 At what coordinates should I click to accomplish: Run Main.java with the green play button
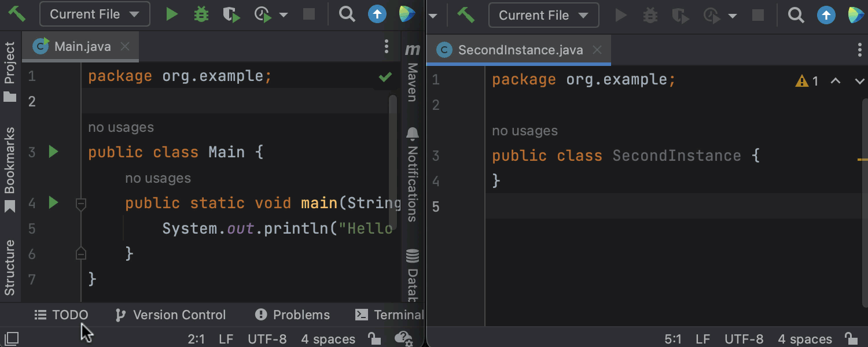click(x=172, y=14)
